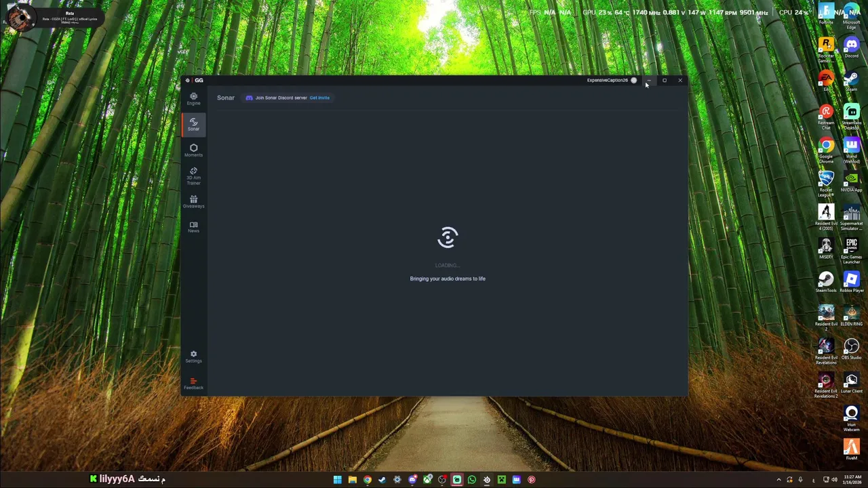868x488 pixels.
Task: Launch Wand (WeMod) desktop shortcut
Action: click(851, 150)
